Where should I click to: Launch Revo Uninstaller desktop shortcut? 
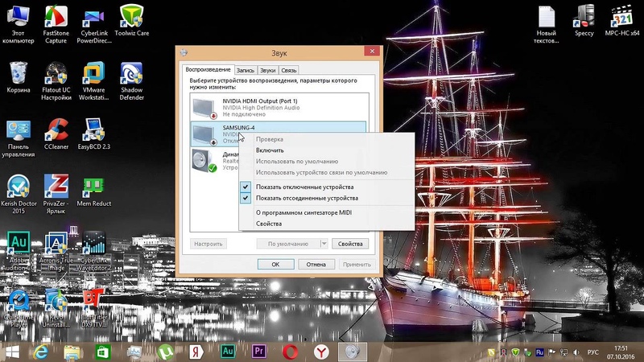coord(56,308)
